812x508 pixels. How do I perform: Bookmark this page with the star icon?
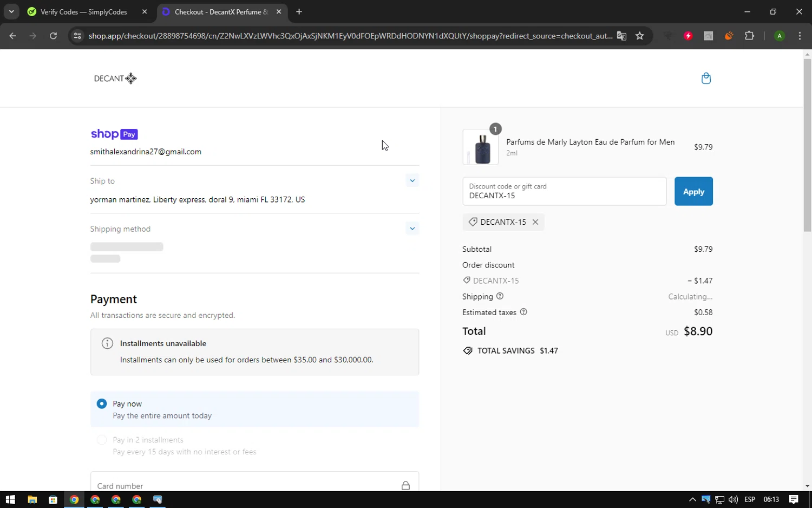[640, 36]
